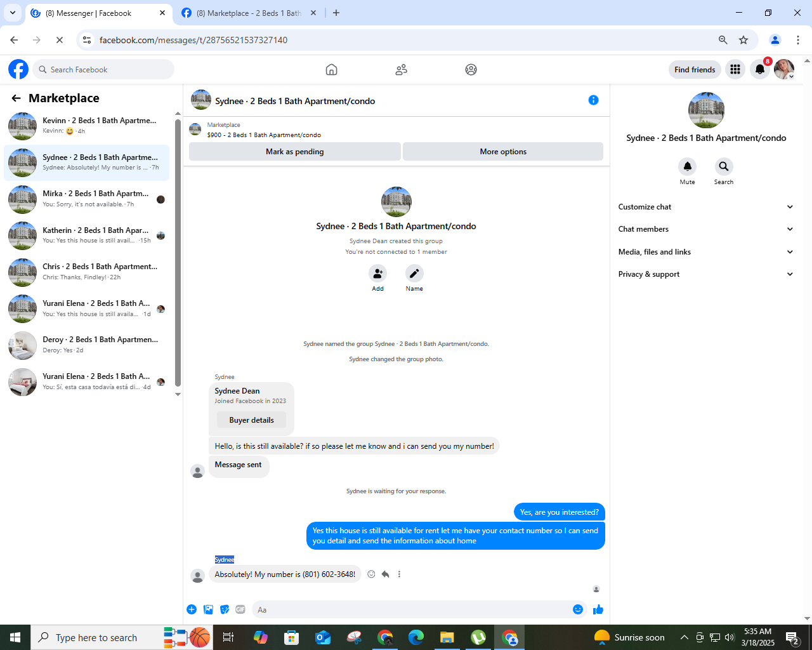Open Mirka conversation in Marketplace list
Image resolution: width=812 pixels, height=650 pixels.
[88, 199]
